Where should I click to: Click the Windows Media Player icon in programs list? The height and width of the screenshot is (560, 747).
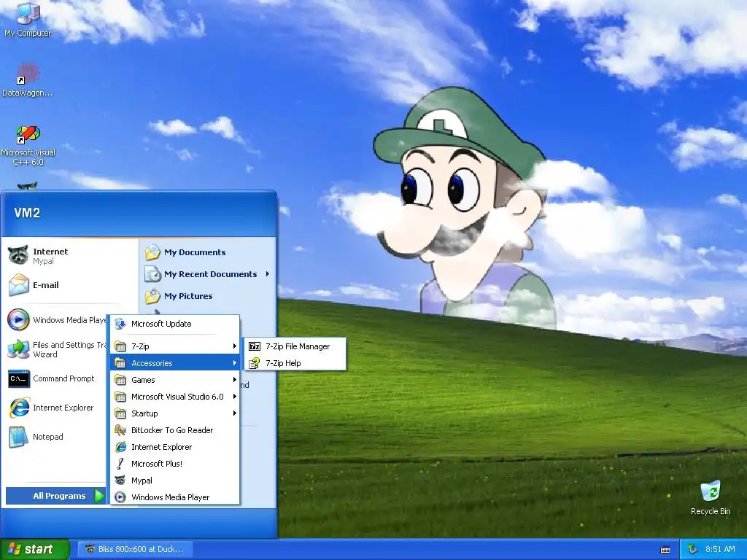pos(120,497)
